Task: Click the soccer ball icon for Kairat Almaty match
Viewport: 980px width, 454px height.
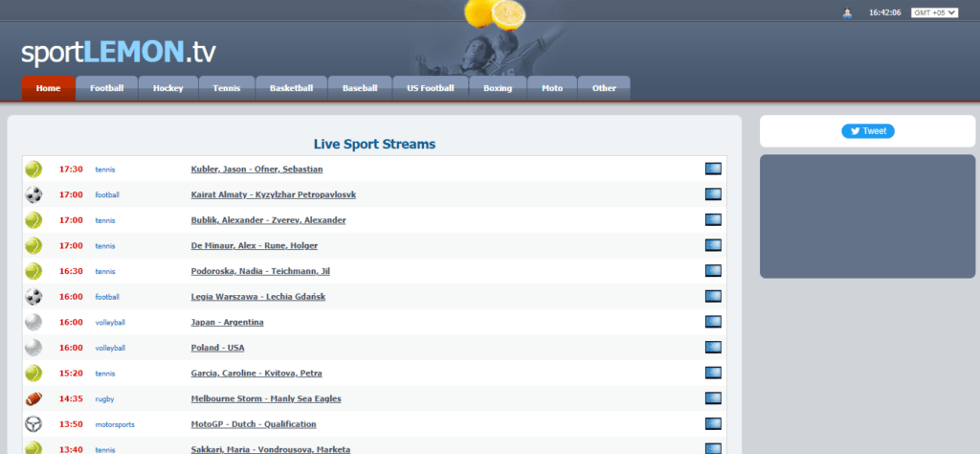Action: click(33, 194)
